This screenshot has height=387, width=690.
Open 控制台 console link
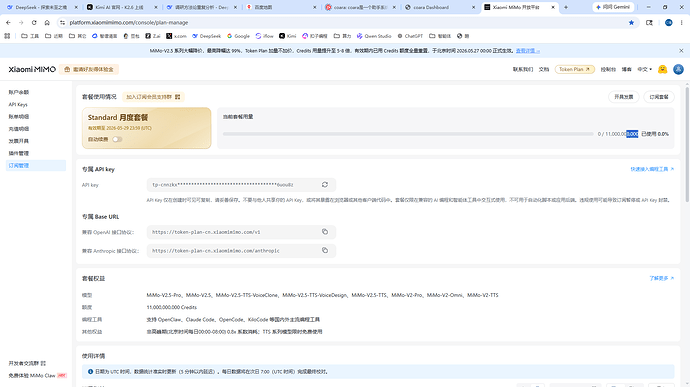tap(608, 69)
